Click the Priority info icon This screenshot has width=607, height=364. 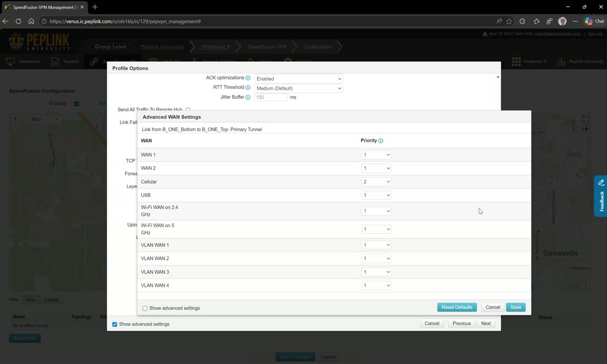pyautogui.click(x=381, y=141)
